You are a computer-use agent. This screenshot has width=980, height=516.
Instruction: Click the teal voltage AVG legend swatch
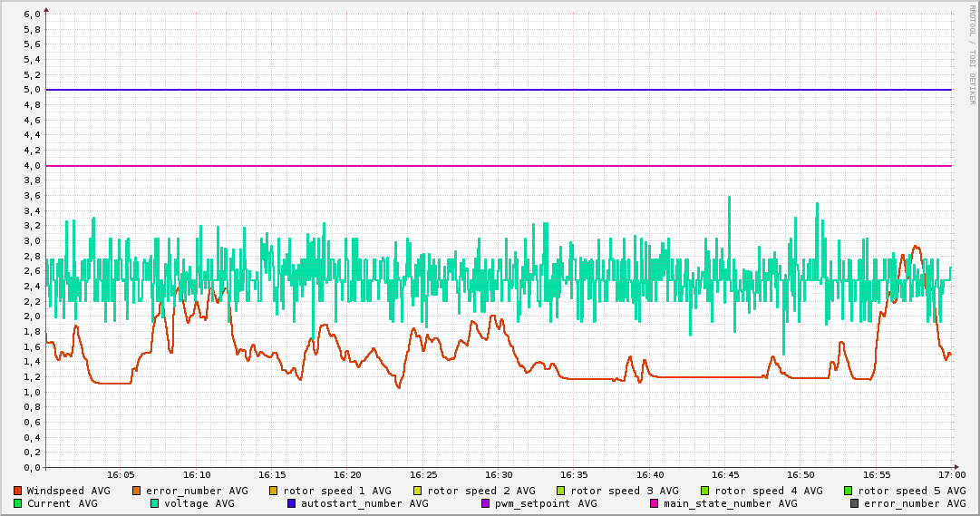coord(155,503)
